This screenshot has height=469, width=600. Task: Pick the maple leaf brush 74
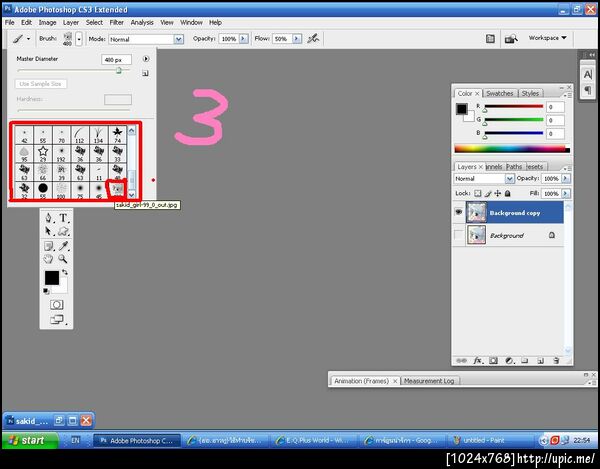click(117, 135)
